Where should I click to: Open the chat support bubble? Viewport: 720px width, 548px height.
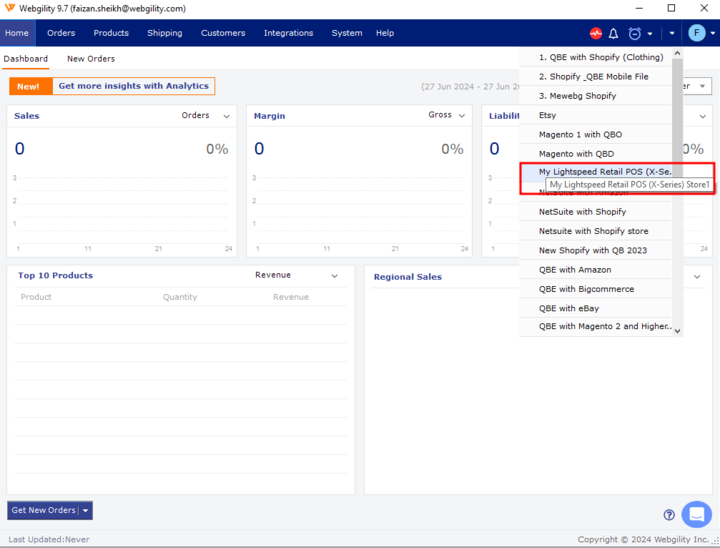pos(697,514)
